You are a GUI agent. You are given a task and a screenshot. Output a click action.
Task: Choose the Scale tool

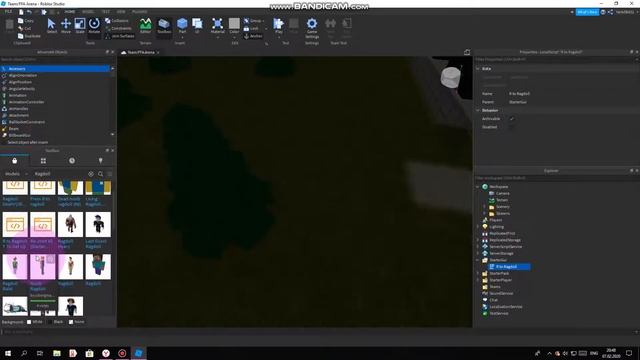point(80,25)
